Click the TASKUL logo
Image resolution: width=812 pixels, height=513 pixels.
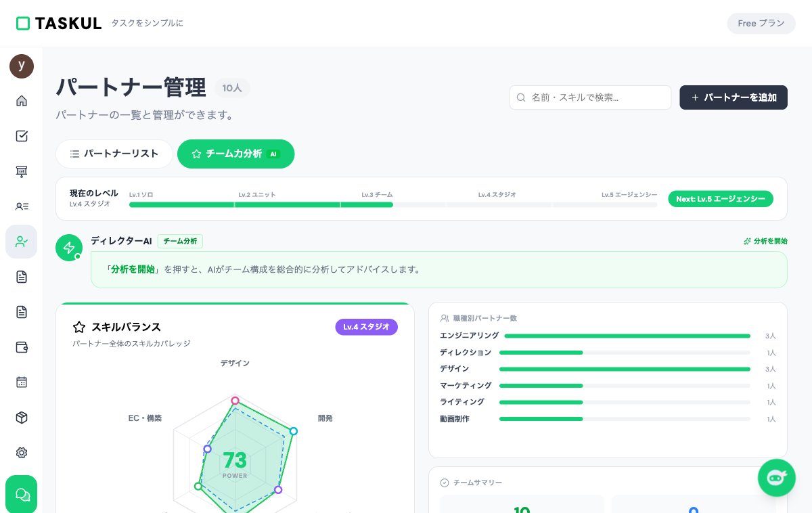click(59, 23)
